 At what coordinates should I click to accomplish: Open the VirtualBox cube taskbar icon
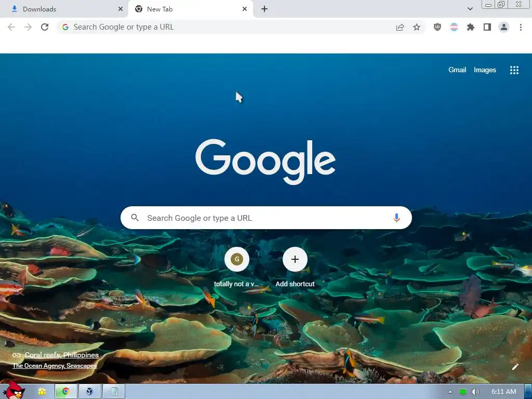tap(89, 392)
